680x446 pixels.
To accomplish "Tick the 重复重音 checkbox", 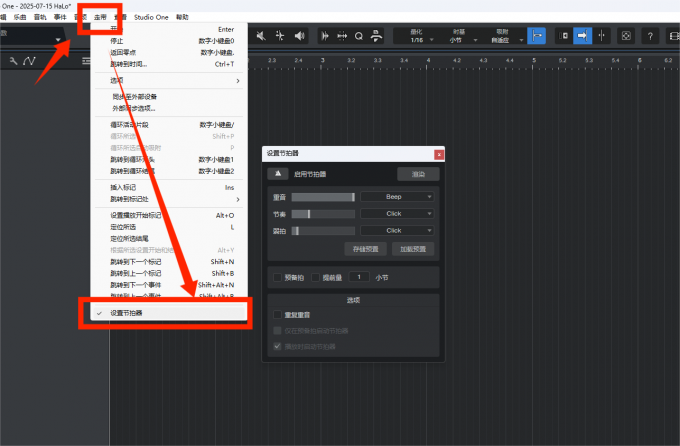I will coord(278,315).
